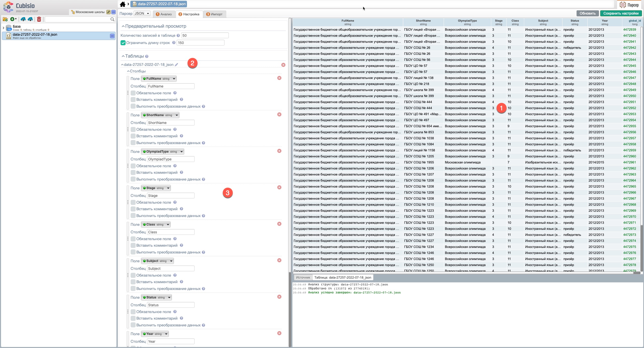Uncheck Ограничить длину строк checkbox
644x348 pixels.
click(123, 43)
